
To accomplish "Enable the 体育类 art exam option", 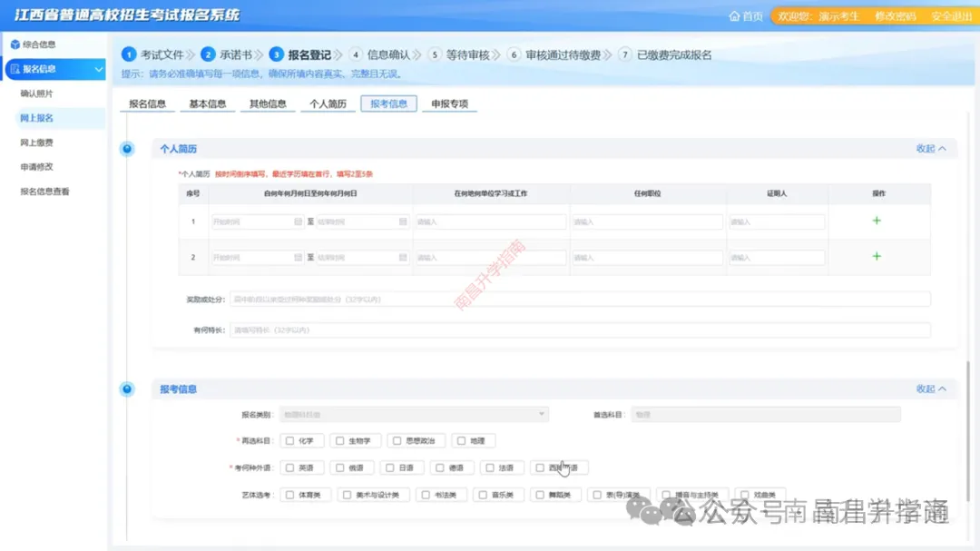I will tap(289, 495).
